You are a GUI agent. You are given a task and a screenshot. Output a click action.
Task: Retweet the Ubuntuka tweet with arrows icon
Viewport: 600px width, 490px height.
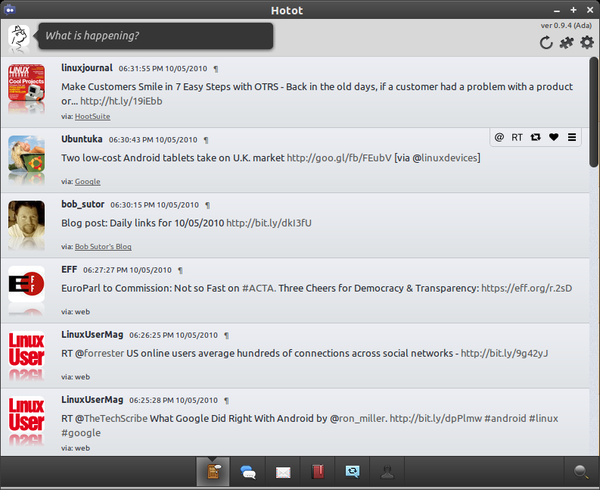pos(535,137)
